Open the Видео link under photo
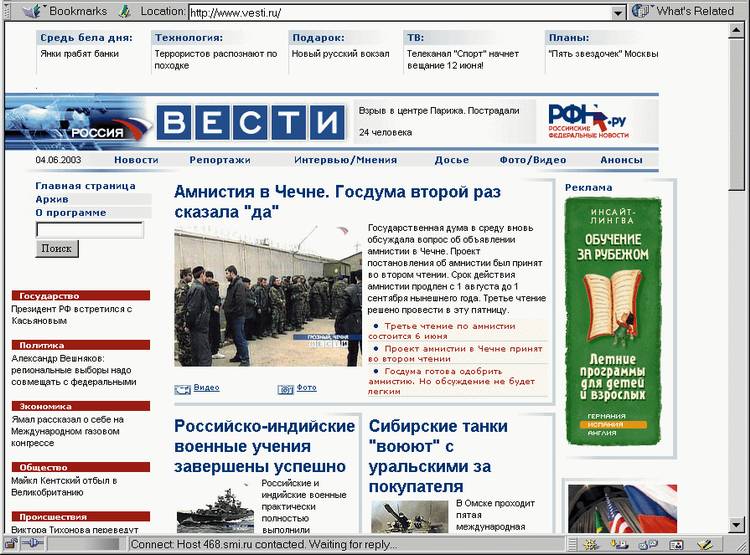This screenshot has height=555, width=750. (207, 388)
